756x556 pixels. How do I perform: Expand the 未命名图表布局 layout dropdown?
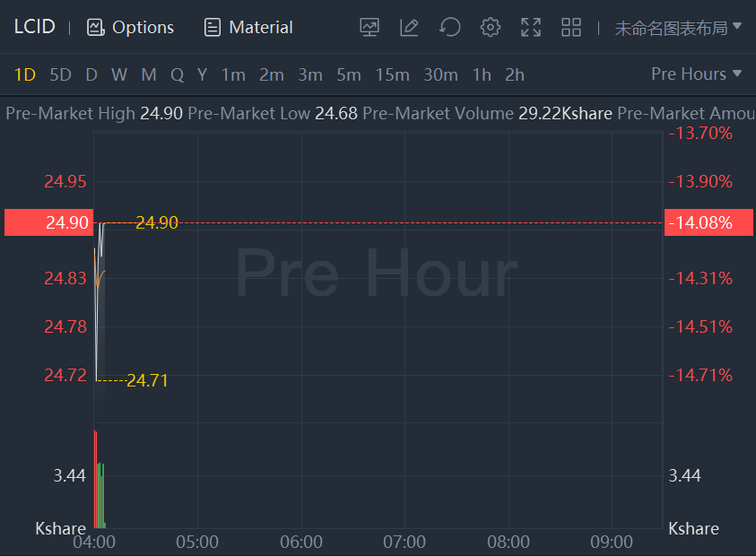pyautogui.click(x=678, y=27)
